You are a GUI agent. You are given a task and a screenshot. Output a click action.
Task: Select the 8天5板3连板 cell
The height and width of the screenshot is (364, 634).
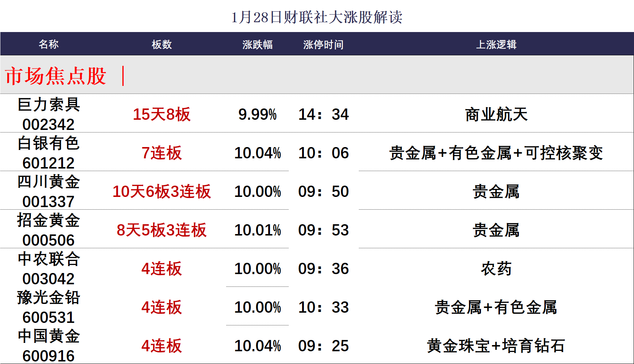point(161,230)
